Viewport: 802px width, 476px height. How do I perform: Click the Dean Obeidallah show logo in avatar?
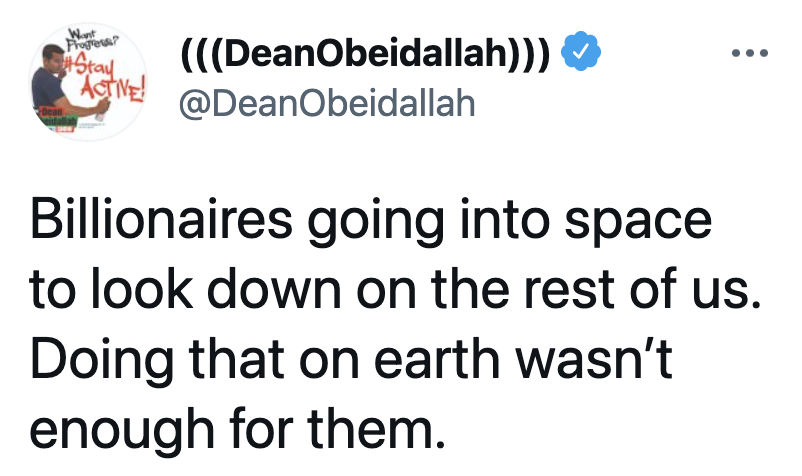58,119
